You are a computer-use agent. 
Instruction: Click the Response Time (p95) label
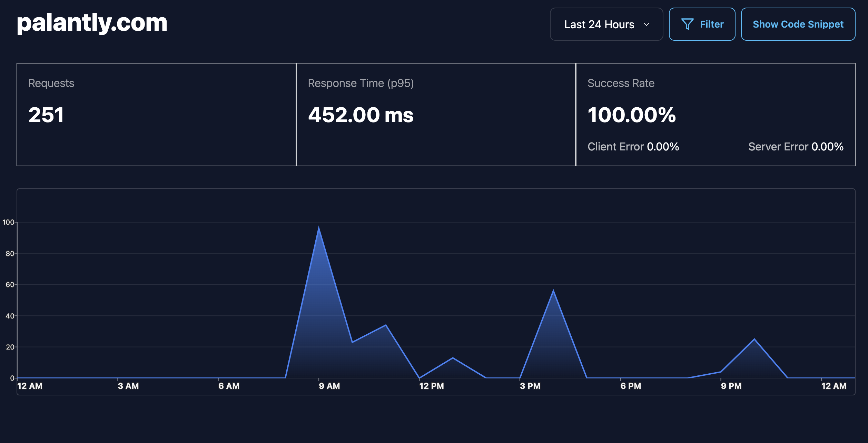[361, 83]
